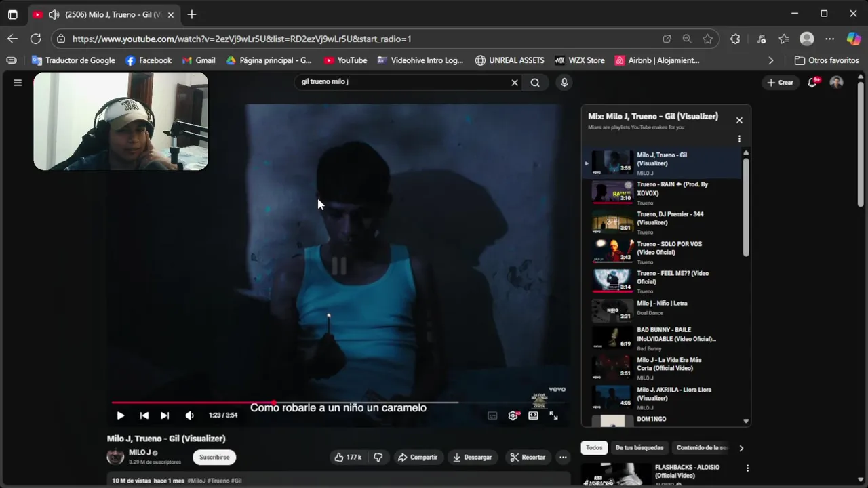Show more filter chips with right arrow

(x=741, y=448)
